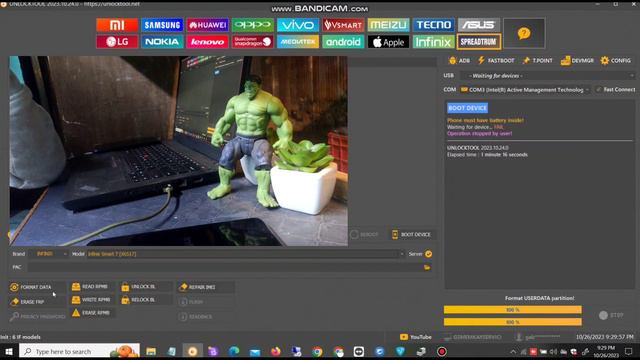
Task: Select the Qualcomm Snapdragon logo
Action: [253, 42]
